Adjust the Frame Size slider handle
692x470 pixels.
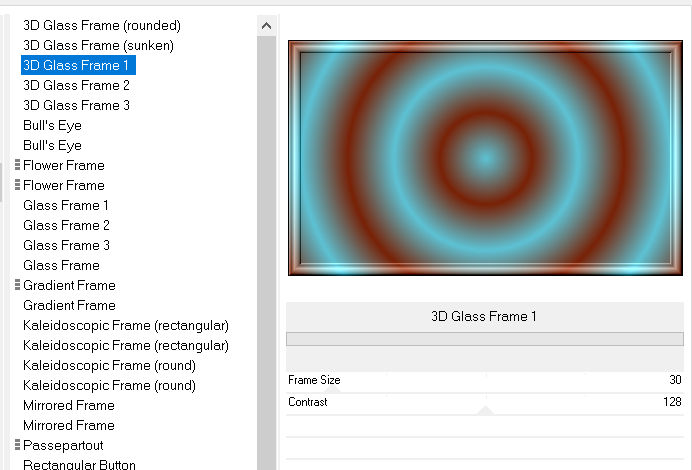pos(333,389)
